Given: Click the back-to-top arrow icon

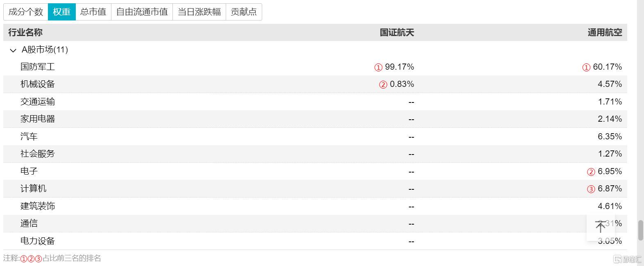Looking at the screenshot, I should point(600,227).
